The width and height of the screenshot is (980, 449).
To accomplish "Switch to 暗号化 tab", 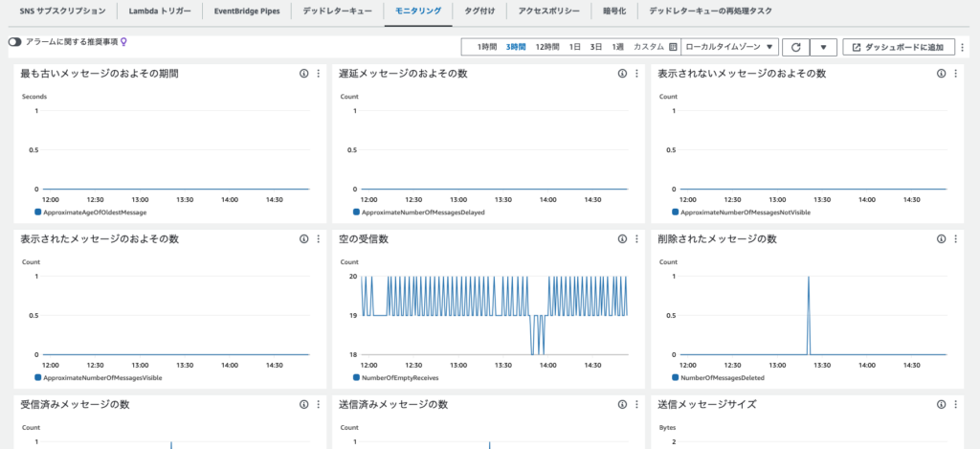I will [615, 11].
